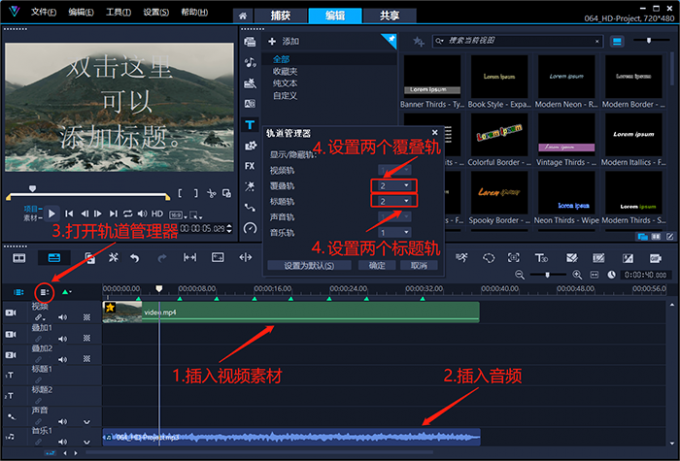680x461 pixels.
Task: Click the home tab icon
Action: click(x=242, y=16)
